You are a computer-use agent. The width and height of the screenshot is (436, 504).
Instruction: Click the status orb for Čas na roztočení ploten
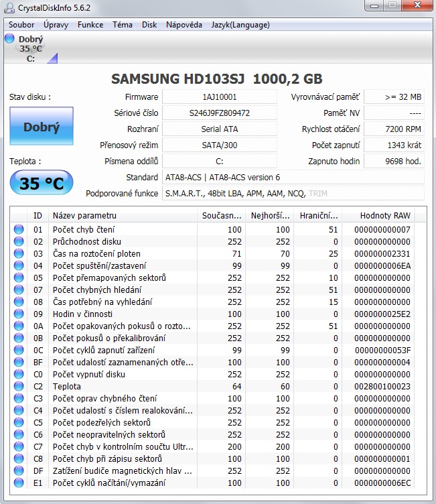click(19, 253)
